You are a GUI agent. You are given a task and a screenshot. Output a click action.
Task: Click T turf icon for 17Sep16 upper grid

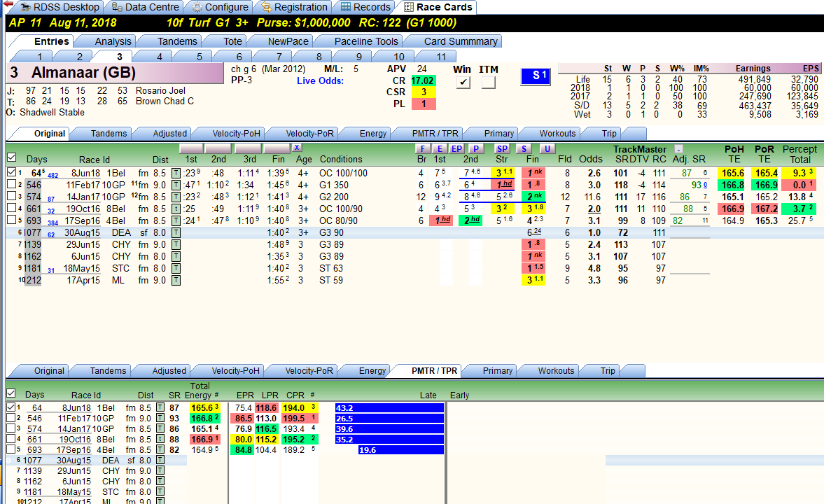coord(176,220)
